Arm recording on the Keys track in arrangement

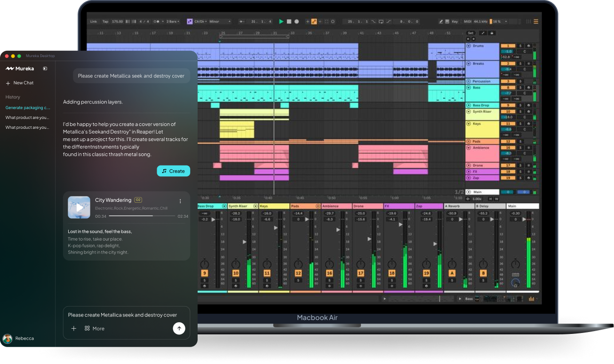tap(528, 124)
